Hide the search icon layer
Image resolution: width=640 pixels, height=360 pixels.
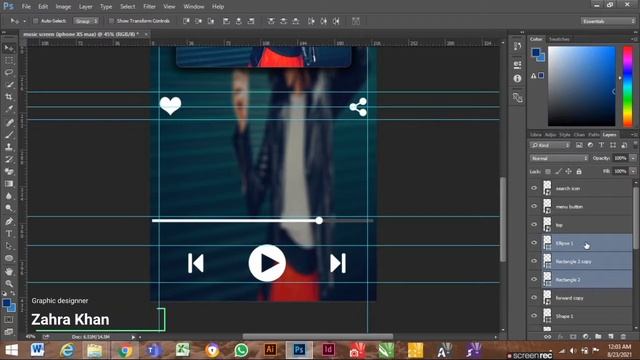click(533, 188)
